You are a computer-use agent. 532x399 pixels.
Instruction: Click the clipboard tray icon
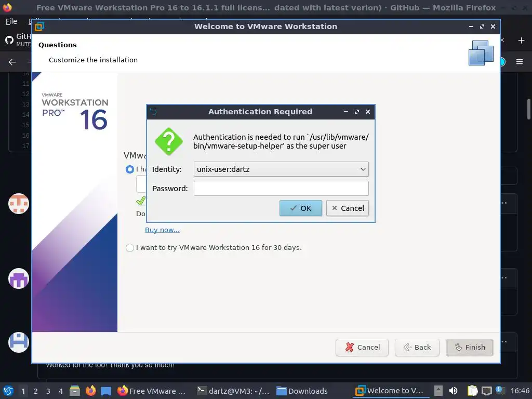472,391
